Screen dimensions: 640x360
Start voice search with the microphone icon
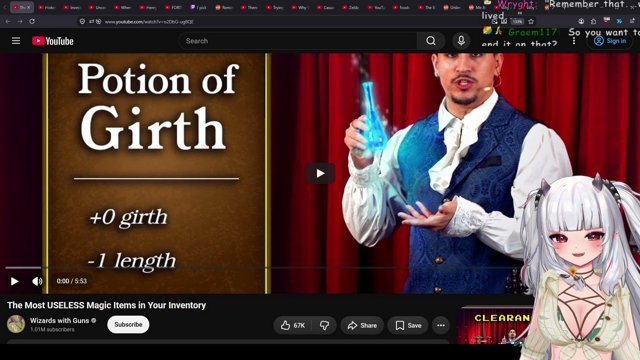pos(461,41)
